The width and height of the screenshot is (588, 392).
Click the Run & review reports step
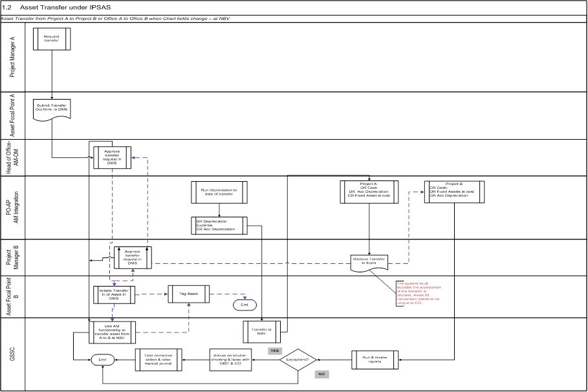(x=376, y=360)
